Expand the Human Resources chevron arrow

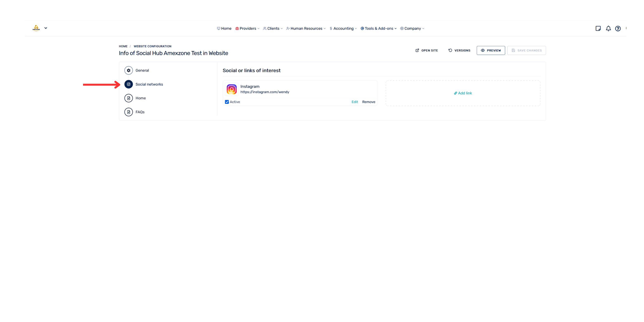pyautogui.click(x=325, y=28)
